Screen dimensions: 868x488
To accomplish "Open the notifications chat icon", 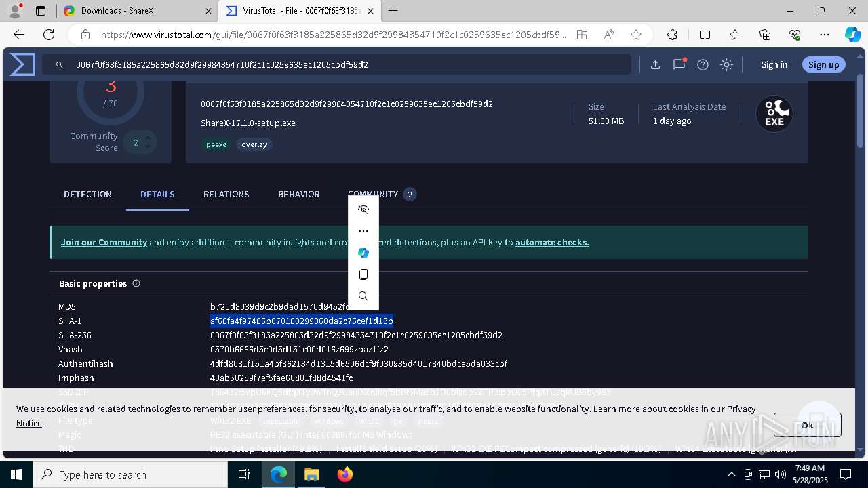I will [x=679, y=64].
